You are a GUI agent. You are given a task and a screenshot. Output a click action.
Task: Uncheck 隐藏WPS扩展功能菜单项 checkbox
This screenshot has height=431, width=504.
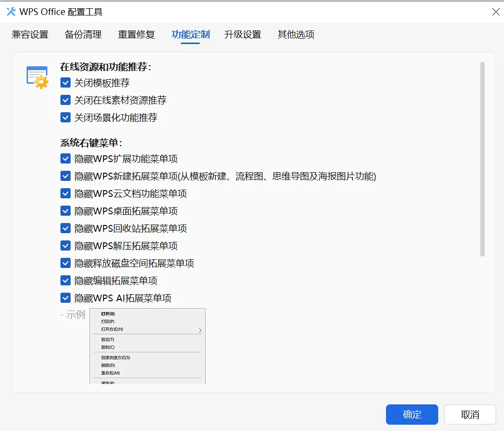point(66,159)
